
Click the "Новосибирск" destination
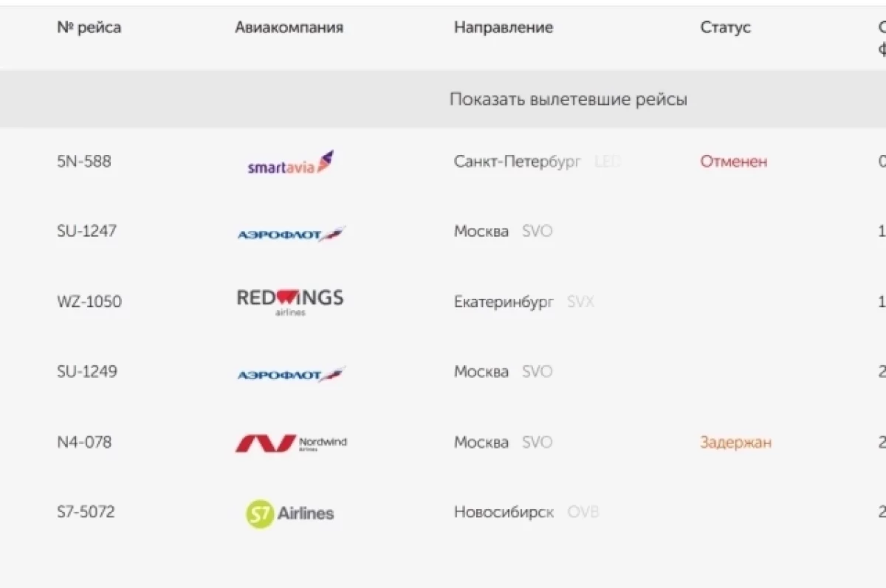[x=503, y=512]
